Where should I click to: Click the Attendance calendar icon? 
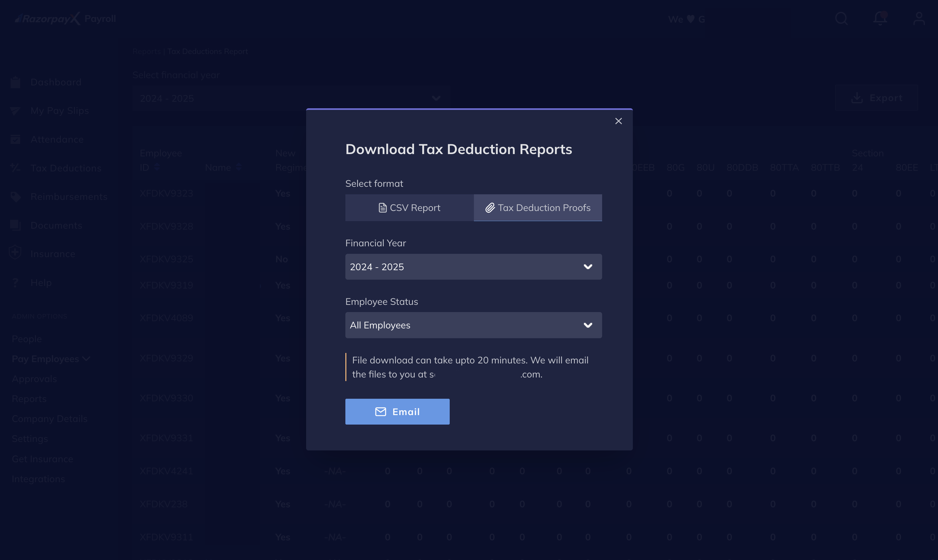15,139
